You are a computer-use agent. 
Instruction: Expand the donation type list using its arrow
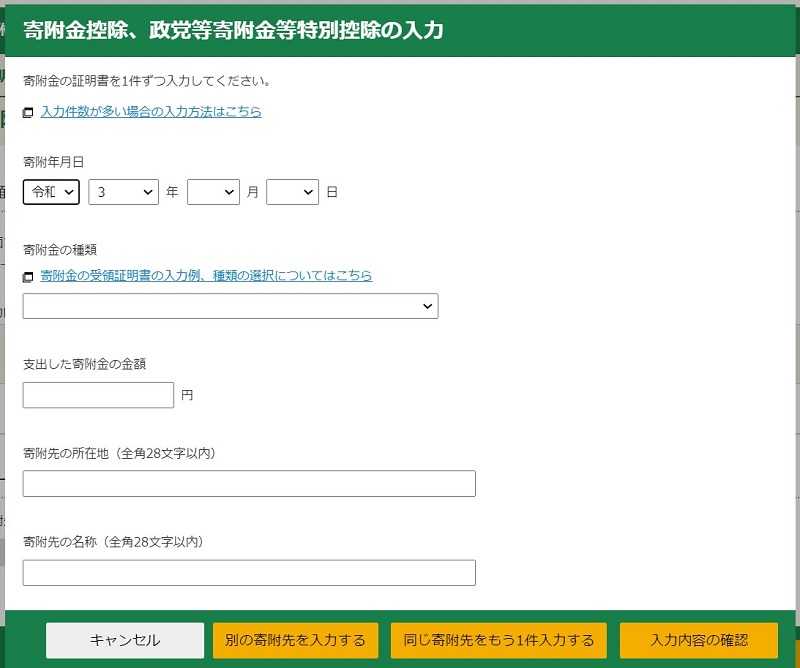click(427, 306)
